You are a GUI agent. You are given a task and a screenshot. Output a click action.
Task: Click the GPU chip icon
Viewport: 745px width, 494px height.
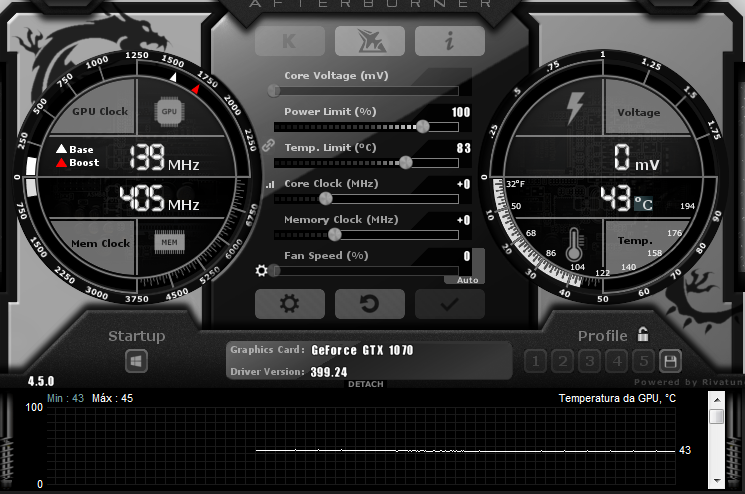(x=169, y=112)
